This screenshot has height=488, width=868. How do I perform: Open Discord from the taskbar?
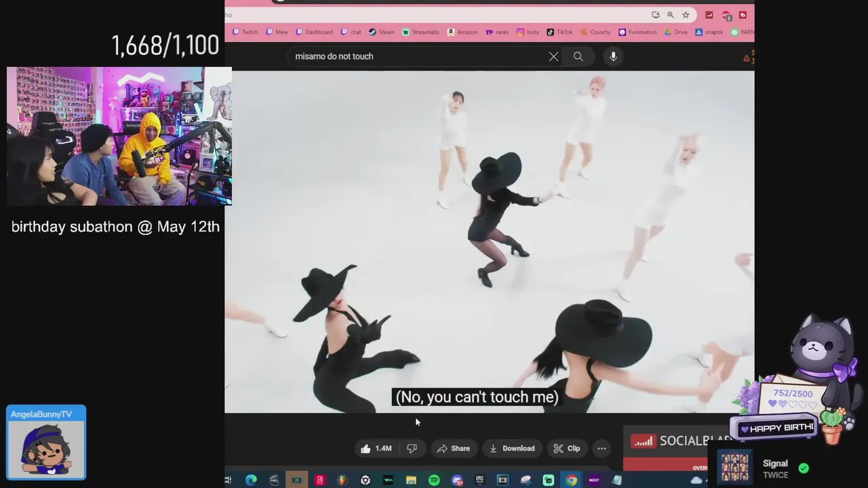pyautogui.click(x=457, y=480)
